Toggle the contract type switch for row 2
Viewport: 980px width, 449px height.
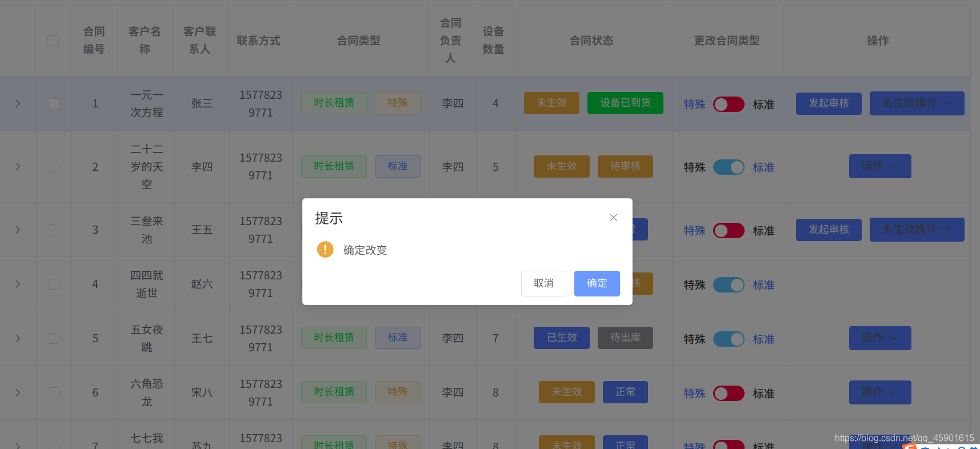[x=729, y=167]
